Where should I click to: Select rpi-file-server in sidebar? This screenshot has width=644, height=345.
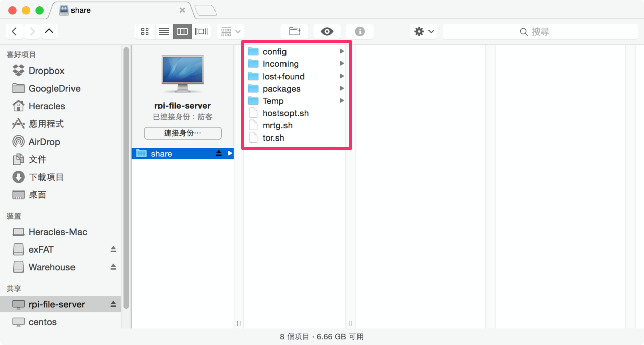[60, 304]
